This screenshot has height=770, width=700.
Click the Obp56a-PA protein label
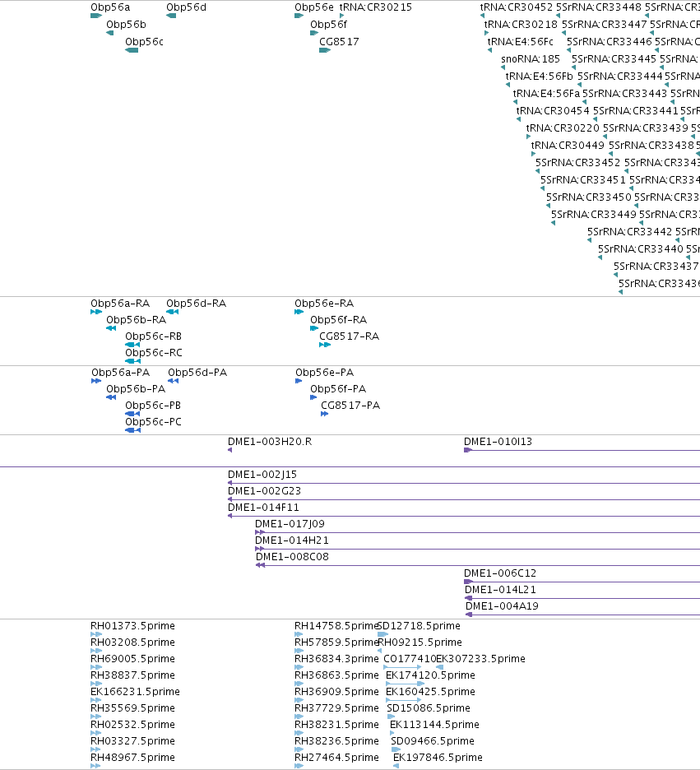(121, 373)
